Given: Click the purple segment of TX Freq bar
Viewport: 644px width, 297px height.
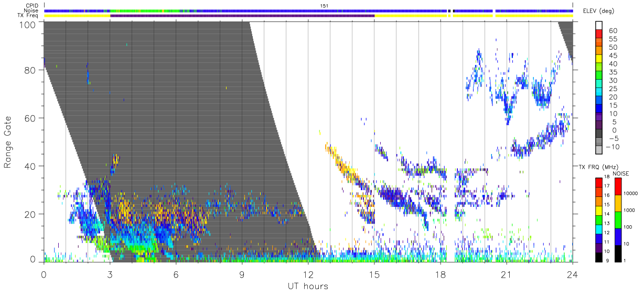Looking at the screenshot, I should pyautogui.click(x=242, y=16).
